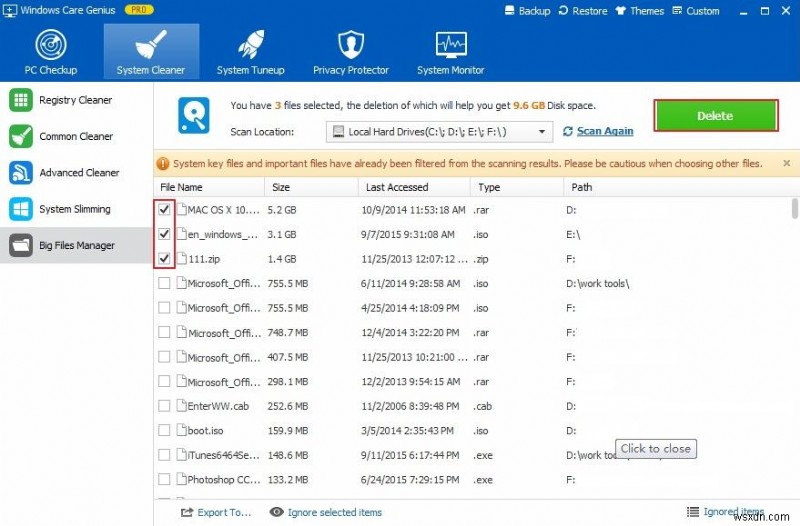The width and height of the screenshot is (800, 526).
Task: Click the file icon of boot.iso
Action: click(182, 430)
